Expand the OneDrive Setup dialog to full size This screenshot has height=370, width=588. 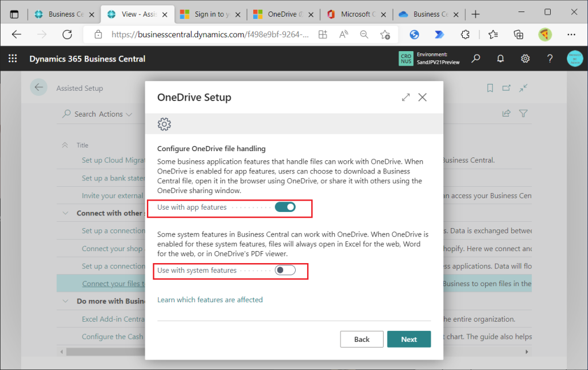[405, 97]
